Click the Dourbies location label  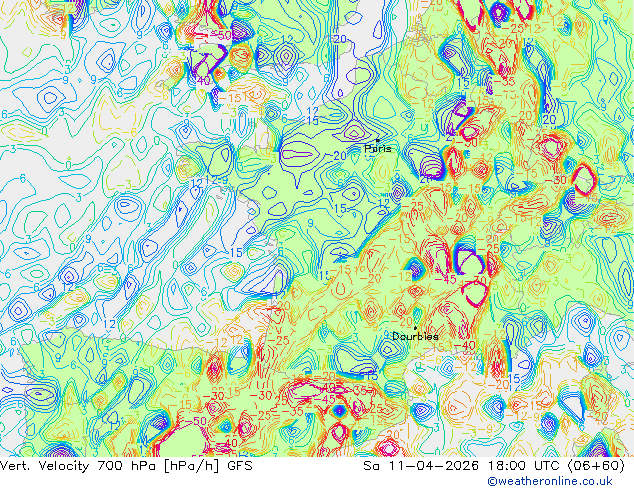pyautogui.click(x=415, y=336)
